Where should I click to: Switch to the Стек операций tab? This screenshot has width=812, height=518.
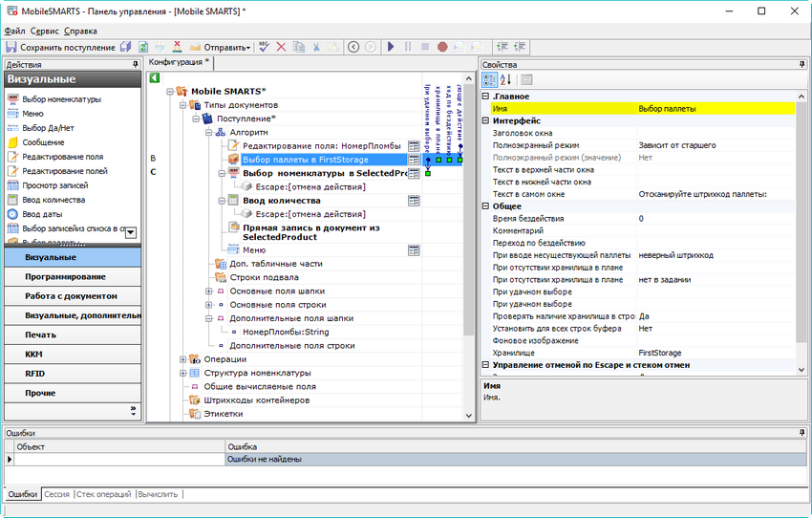click(103, 494)
